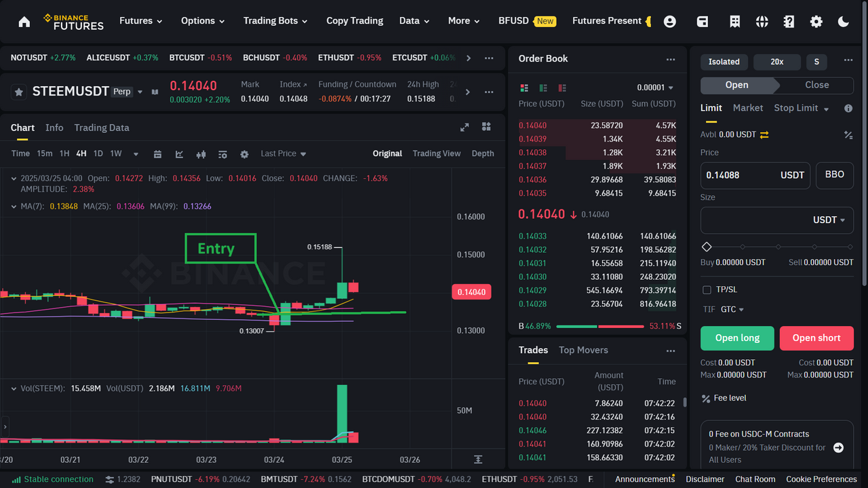
Task: Click the BBO button
Action: coord(835,175)
